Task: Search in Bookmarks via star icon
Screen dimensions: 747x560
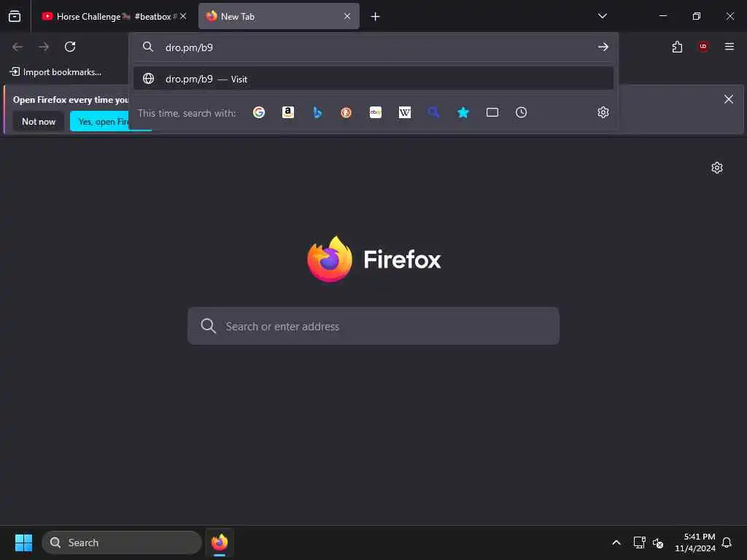Action: click(463, 112)
